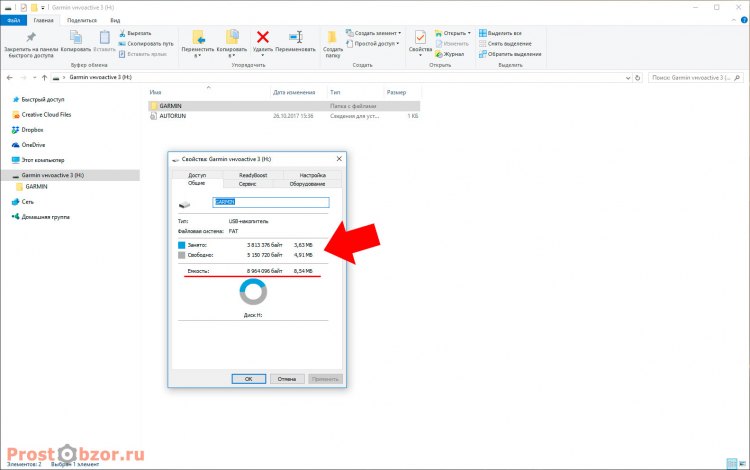Open the Easy access (Простой доступ) dropdown
Viewport: 750px width, 470px height.
pos(373,44)
